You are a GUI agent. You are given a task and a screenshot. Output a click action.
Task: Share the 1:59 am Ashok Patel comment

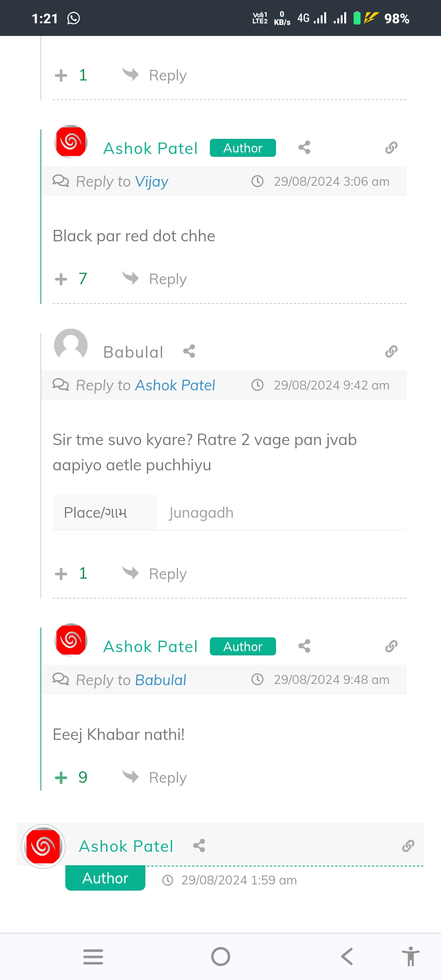click(x=199, y=846)
